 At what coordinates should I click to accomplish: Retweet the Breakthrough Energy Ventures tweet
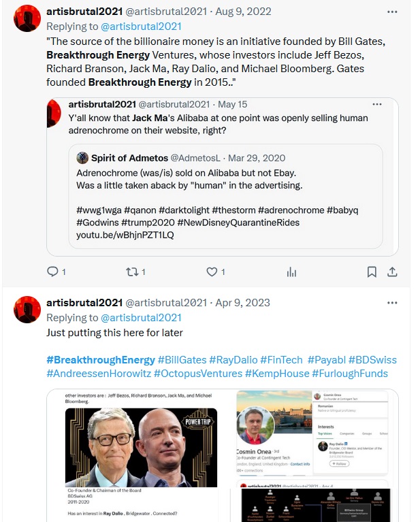coord(132,272)
